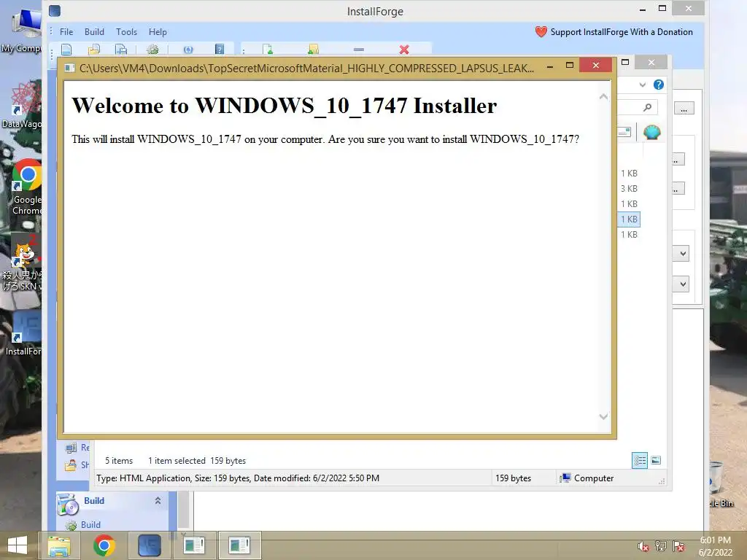The image size is (747, 560).
Task: Click the Support InstallForge With a Donation link
Action: [622, 32]
